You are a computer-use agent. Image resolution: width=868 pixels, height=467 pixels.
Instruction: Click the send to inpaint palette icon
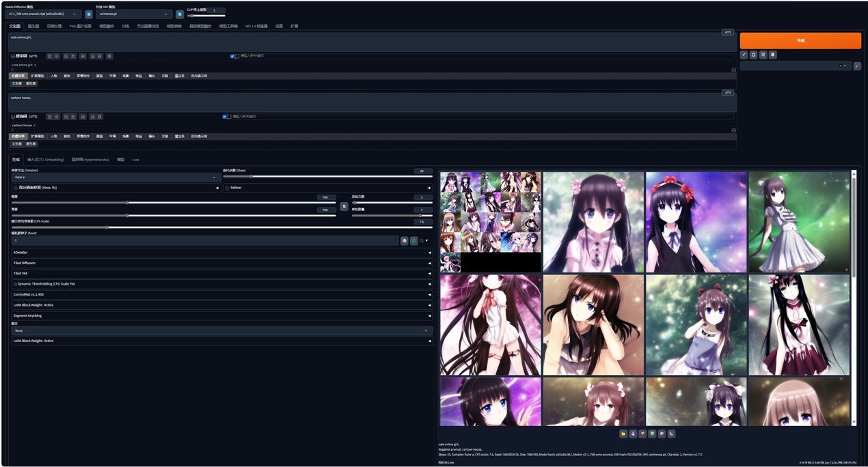pos(662,434)
